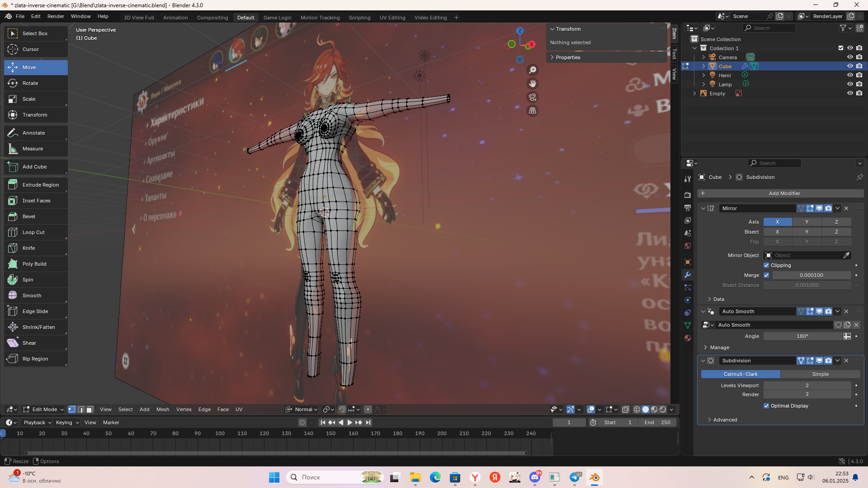Viewport: 868px width, 488px height.
Task: Hide the Lamp object in outliner
Action: (850, 84)
